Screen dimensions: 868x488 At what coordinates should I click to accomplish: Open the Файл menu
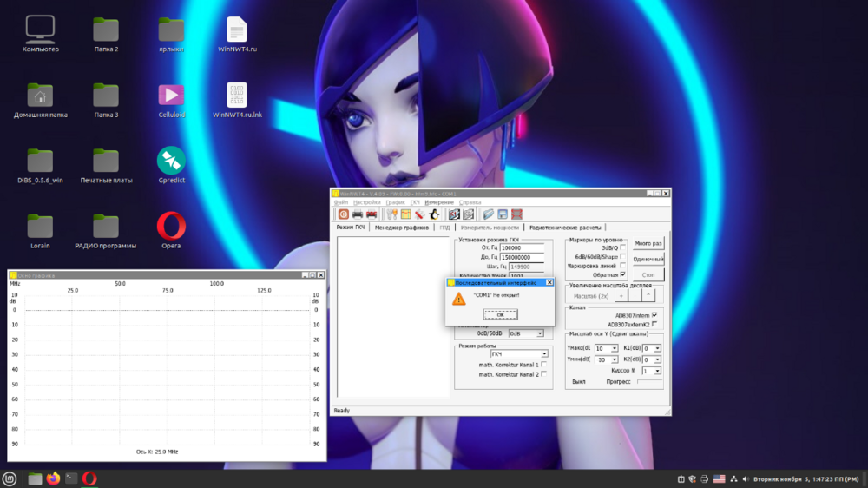pos(341,202)
